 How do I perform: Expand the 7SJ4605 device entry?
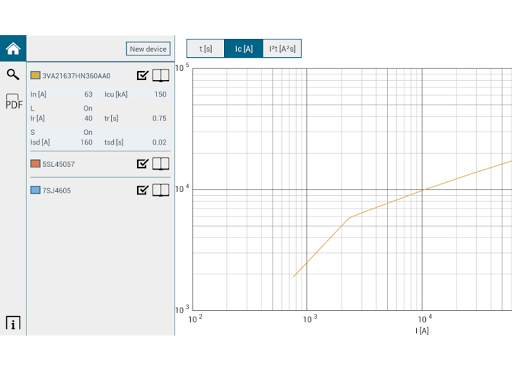(x=56, y=190)
